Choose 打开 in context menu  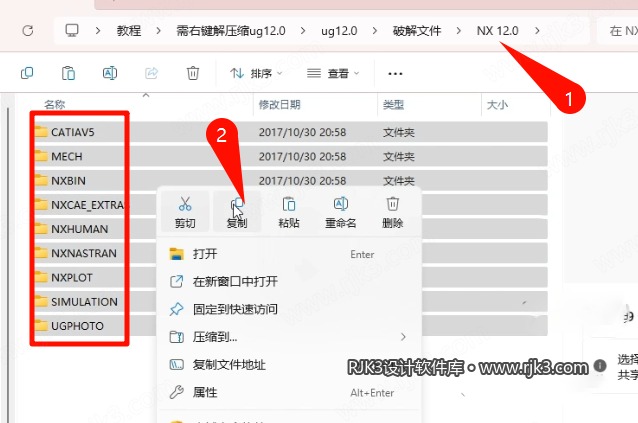point(288,254)
